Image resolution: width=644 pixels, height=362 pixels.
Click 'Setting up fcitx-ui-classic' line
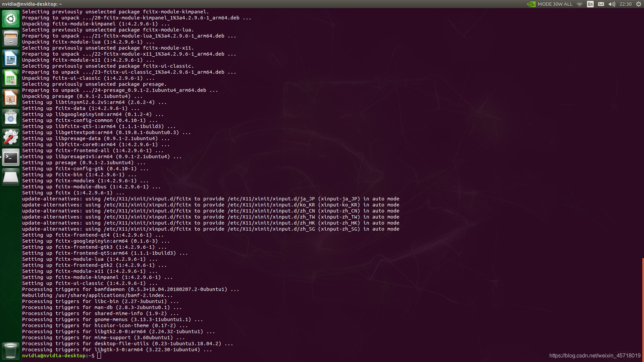pyautogui.click(x=90, y=283)
